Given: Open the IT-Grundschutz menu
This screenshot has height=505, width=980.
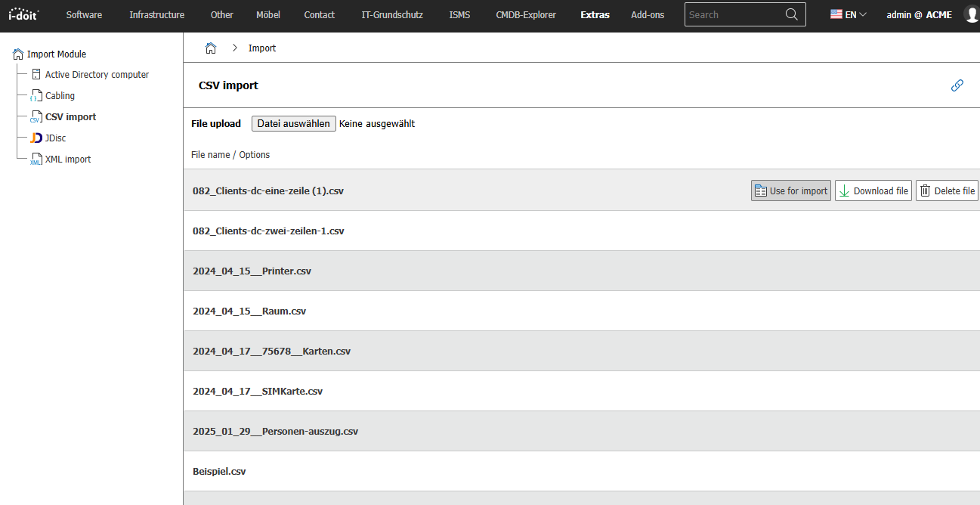Looking at the screenshot, I should [392, 14].
